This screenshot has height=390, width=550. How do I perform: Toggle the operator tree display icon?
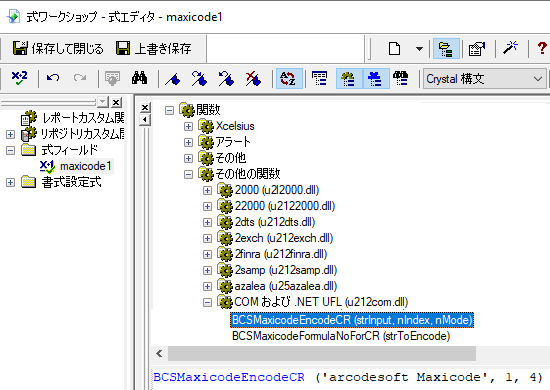[x=376, y=79]
